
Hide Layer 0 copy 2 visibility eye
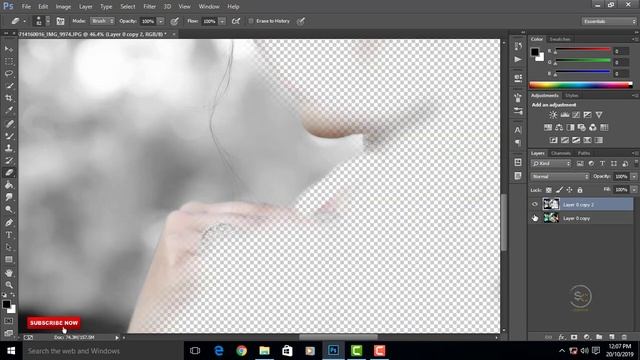click(x=535, y=204)
